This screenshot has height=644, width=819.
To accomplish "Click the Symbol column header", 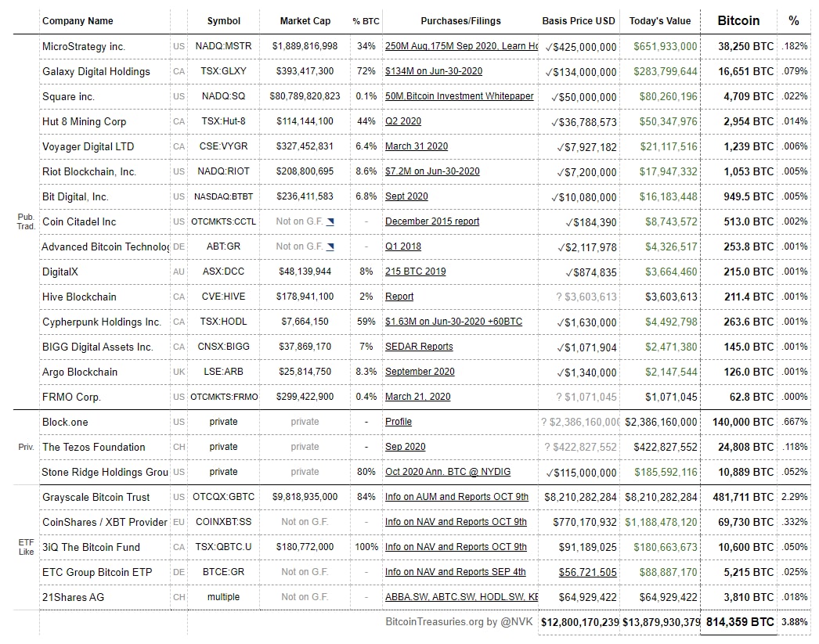I will pos(224,21).
